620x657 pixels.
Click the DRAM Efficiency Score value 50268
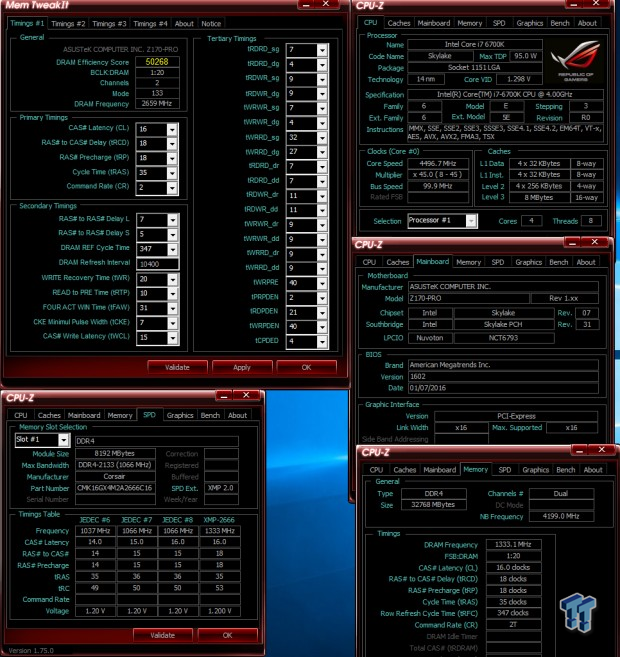click(157, 62)
